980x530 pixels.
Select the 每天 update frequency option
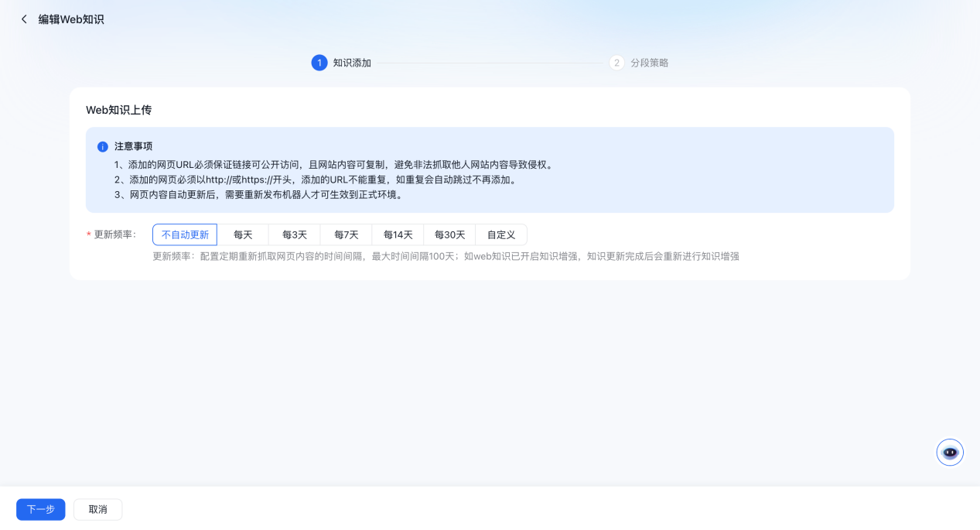pyautogui.click(x=243, y=234)
